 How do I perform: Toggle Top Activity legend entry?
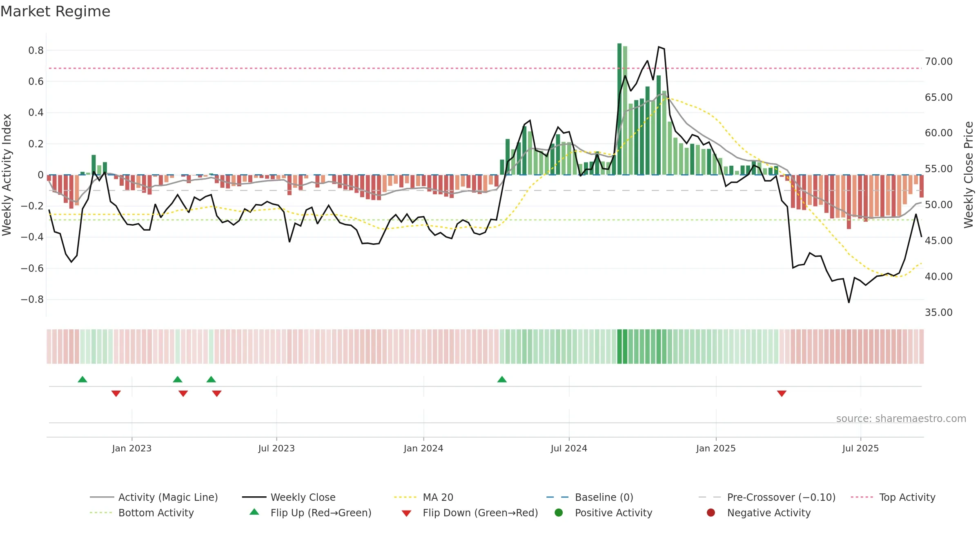(x=893, y=497)
